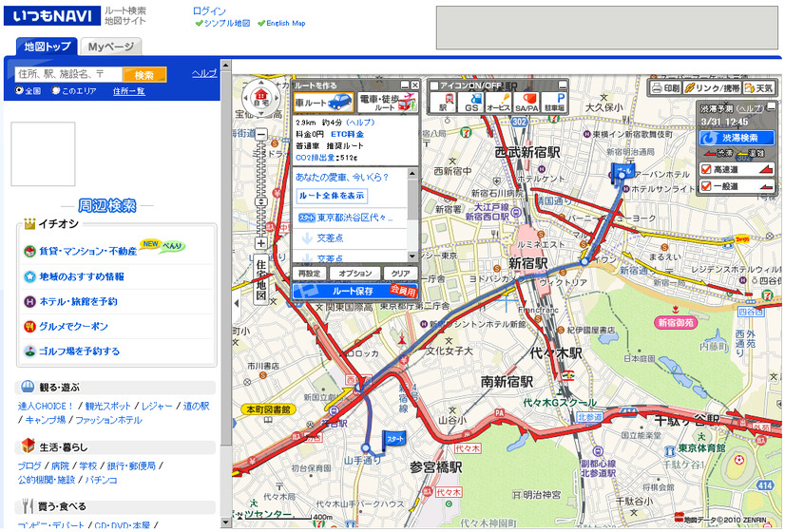Open the print (印刷) function

tap(665, 88)
